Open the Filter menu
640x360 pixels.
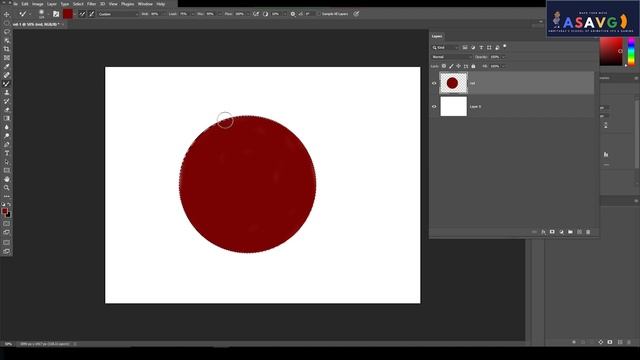point(91,4)
